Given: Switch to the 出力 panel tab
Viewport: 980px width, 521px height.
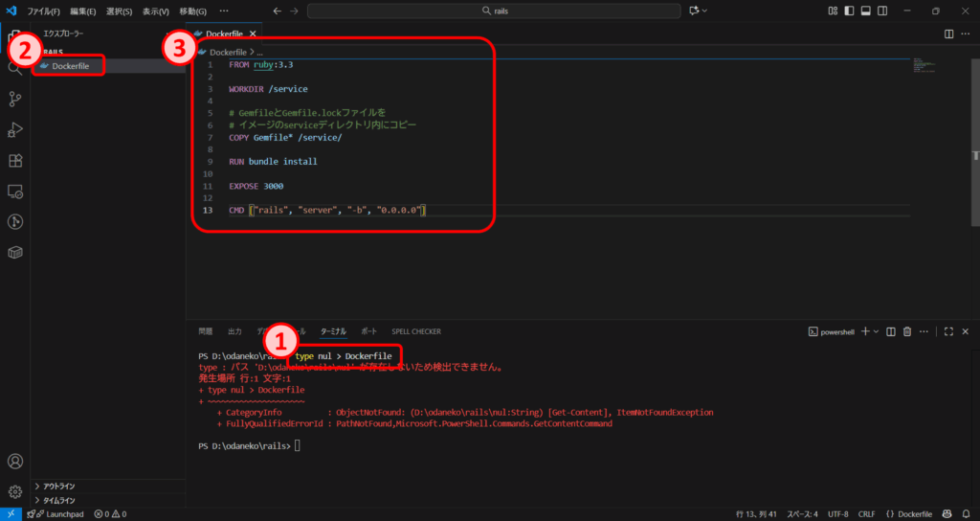Looking at the screenshot, I should (234, 331).
